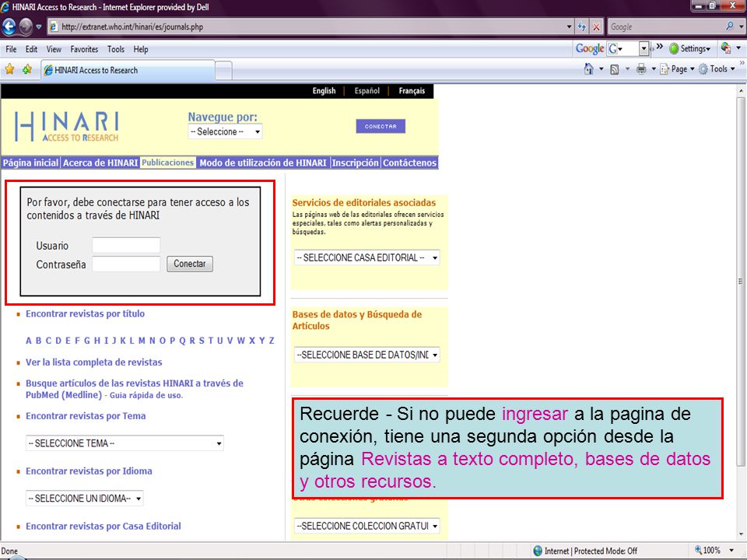Viewport: 747px width, 560px height.
Task: Click the Google toolbar Settings button
Action: [x=690, y=48]
